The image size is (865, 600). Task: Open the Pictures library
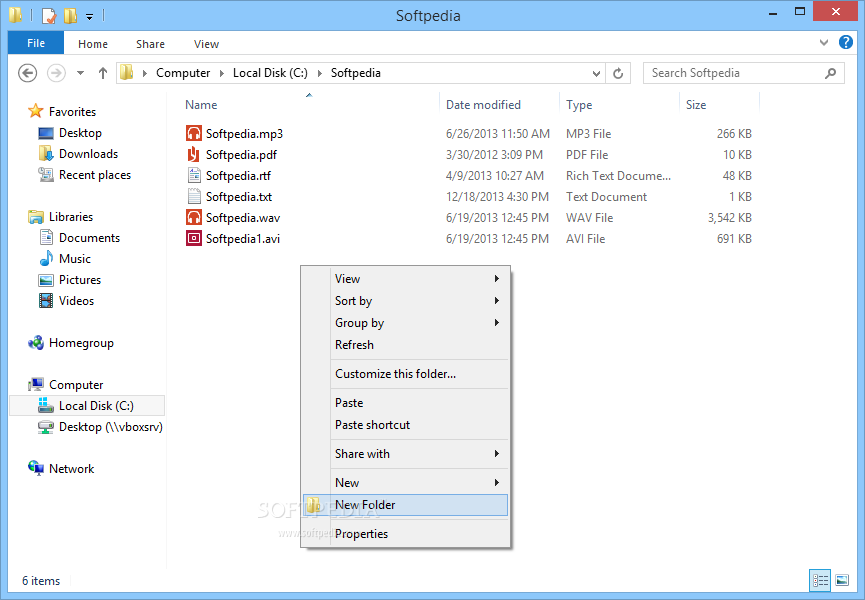click(x=80, y=280)
